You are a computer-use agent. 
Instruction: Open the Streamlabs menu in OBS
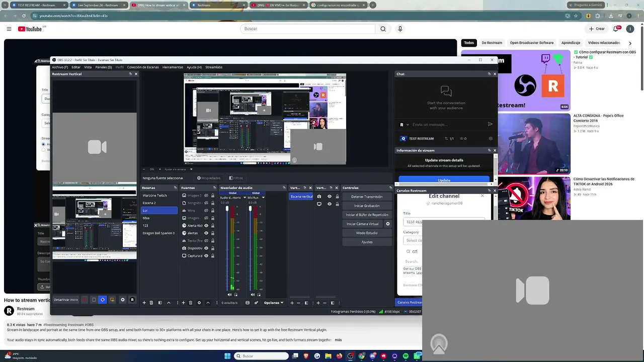[214, 67]
